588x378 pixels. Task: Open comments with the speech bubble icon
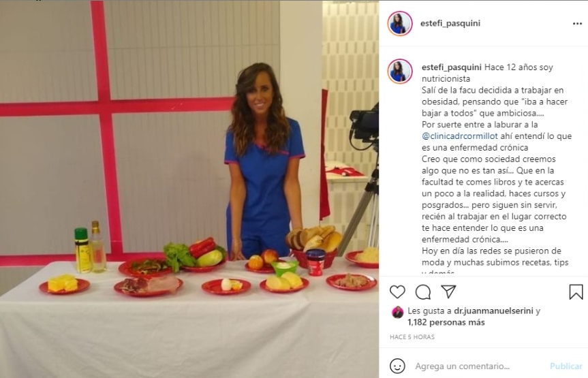pos(423,292)
